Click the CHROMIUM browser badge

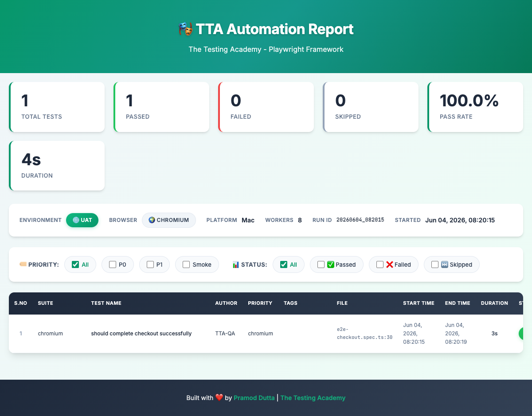(x=169, y=220)
